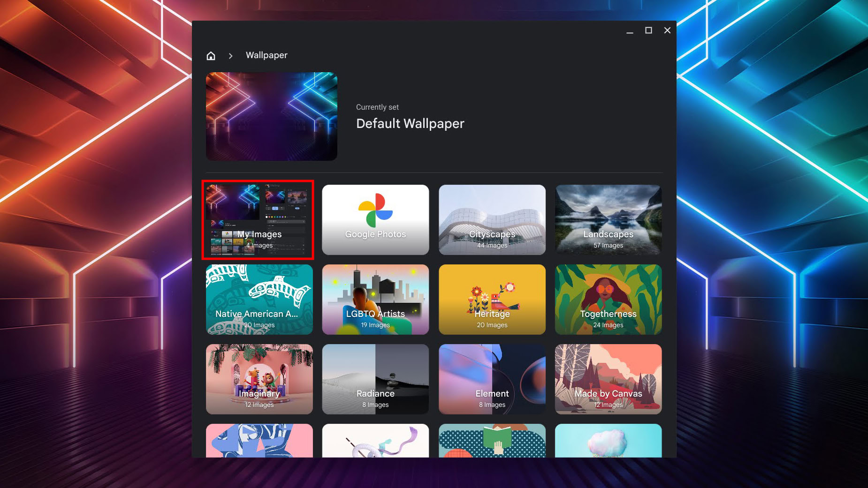Screen dimensions: 868x488
Task: View the Radiance wallpaper collection
Action: (376, 379)
